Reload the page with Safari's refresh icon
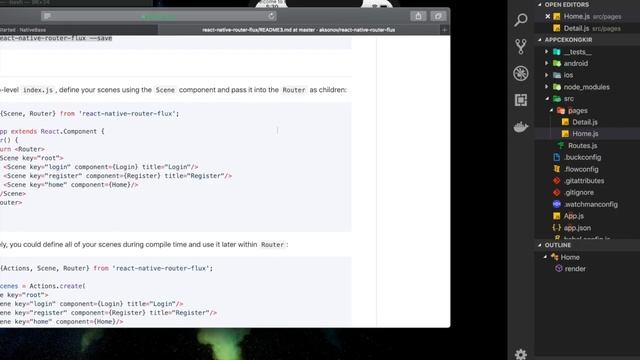 pyautogui.click(x=271, y=16)
